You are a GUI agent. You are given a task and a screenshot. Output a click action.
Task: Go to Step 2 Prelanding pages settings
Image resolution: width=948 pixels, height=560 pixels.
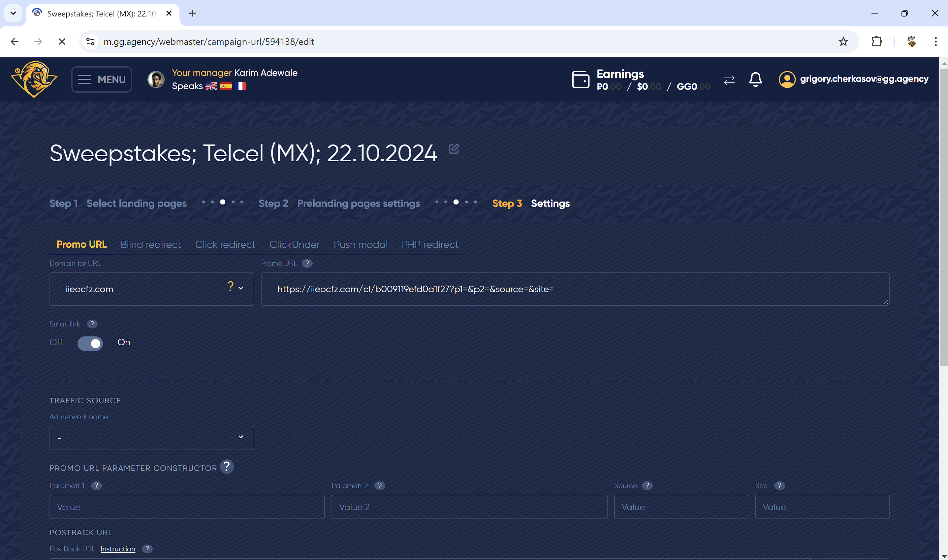click(339, 203)
